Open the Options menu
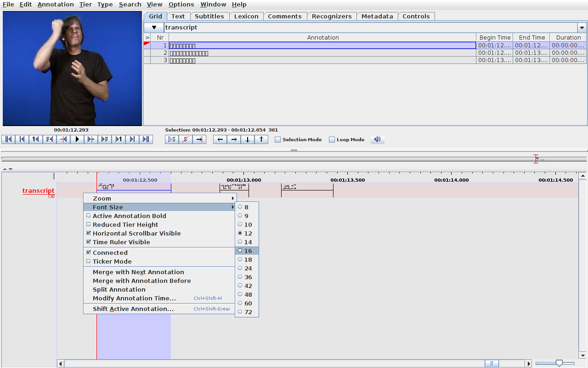The height and width of the screenshot is (368, 588). click(181, 4)
